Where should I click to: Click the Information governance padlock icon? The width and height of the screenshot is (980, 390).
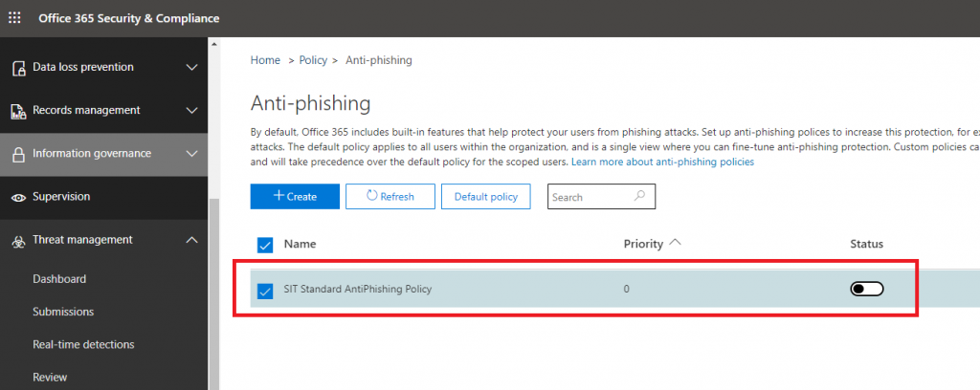click(19, 154)
